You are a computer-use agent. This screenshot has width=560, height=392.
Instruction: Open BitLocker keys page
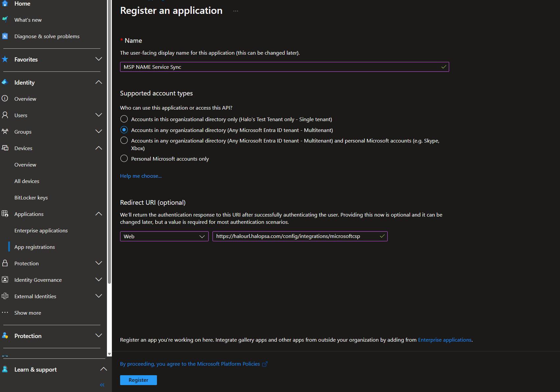pyautogui.click(x=31, y=197)
